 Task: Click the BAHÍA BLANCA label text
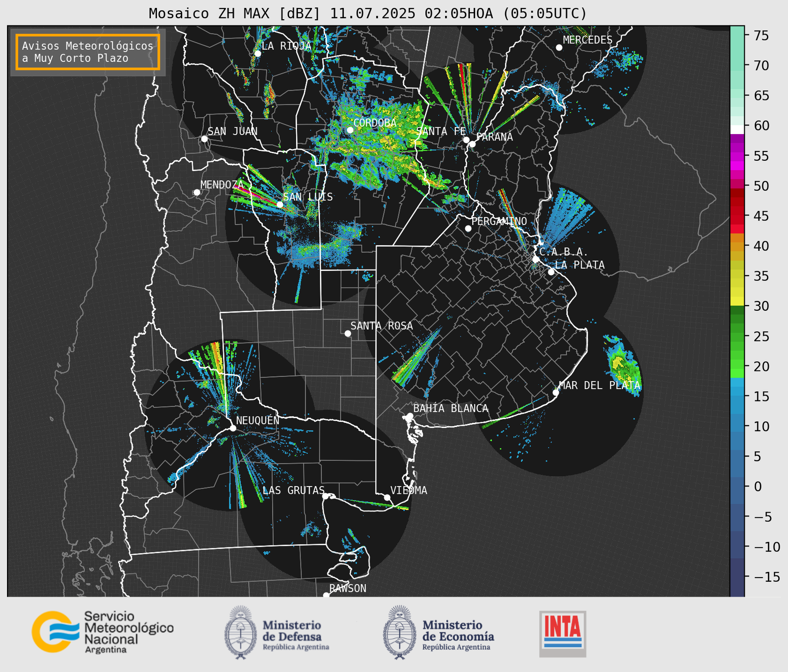click(451, 408)
